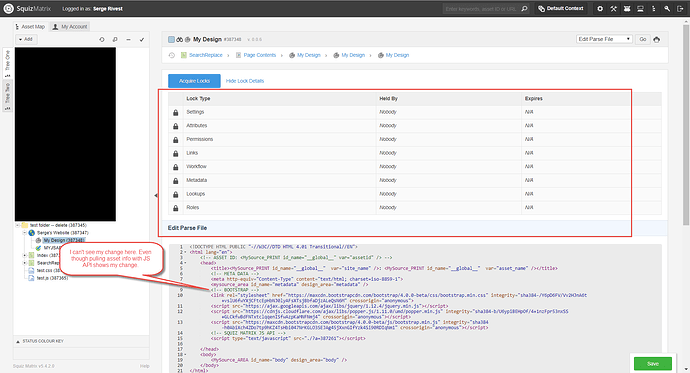Open the Page Contents breadcrumb link
Screen dimensions: 690x373
pos(260,55)
